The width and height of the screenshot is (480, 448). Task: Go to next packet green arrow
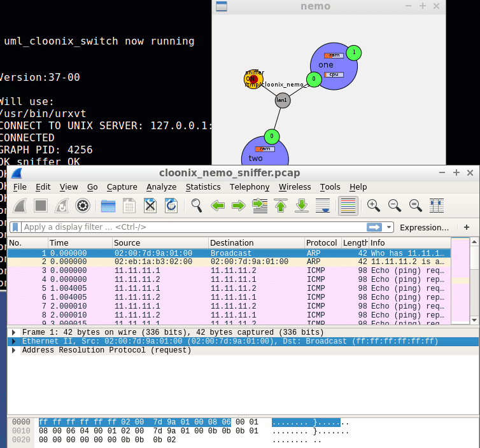[239, 206]
